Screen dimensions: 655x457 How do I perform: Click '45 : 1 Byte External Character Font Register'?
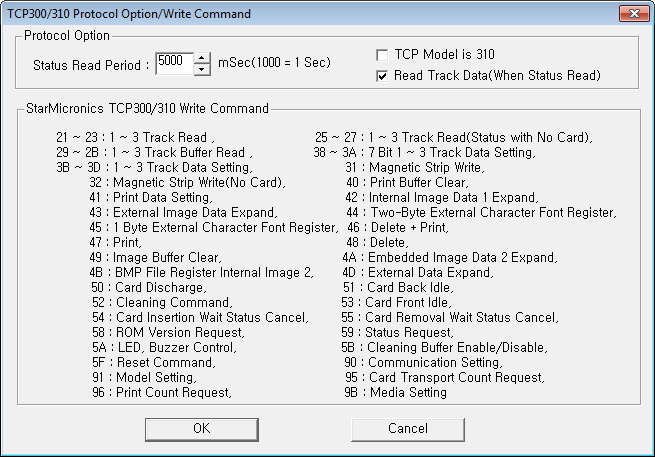coord(213,228)
